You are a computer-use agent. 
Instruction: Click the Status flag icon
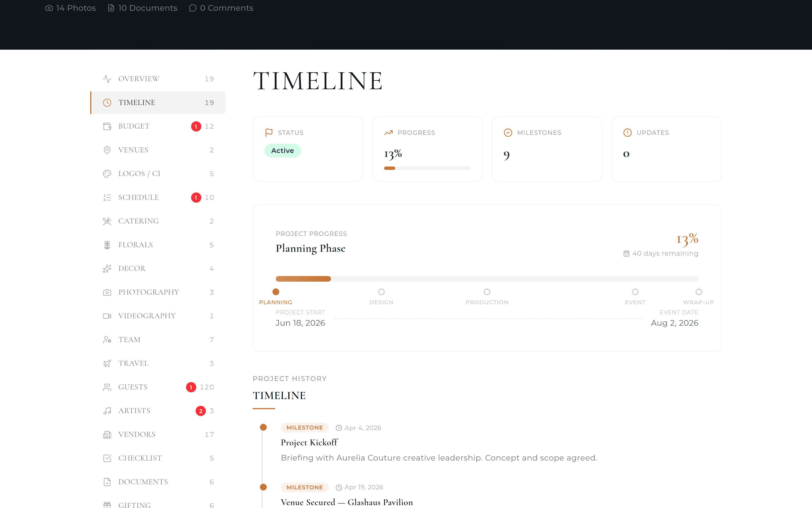pos(269,133)
